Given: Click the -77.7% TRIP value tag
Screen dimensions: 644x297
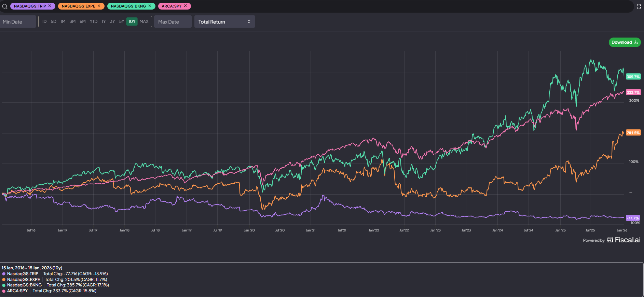Looking at the screenshot, I should pos(633,218).
